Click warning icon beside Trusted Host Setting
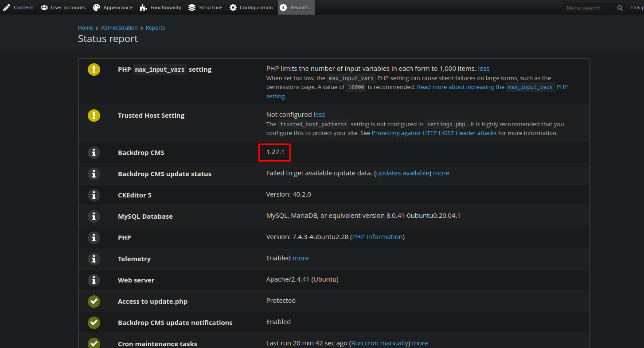644x348 pixels. point(94,116)
